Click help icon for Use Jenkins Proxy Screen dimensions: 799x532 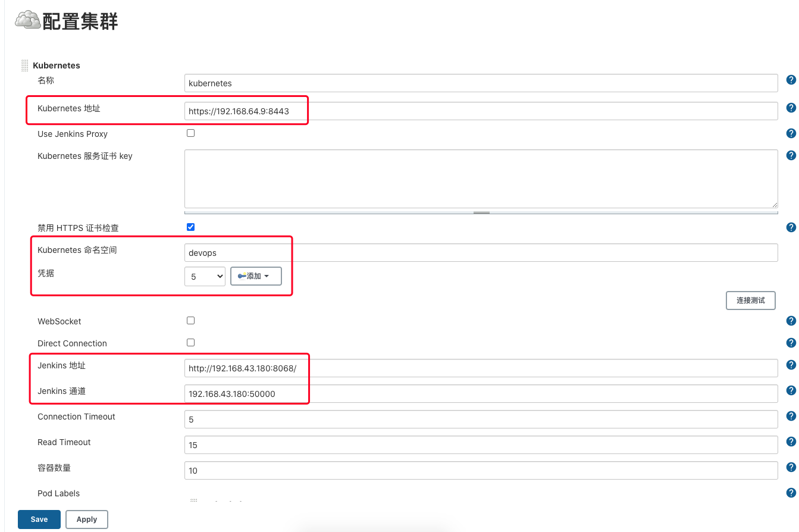pos(791,133)
